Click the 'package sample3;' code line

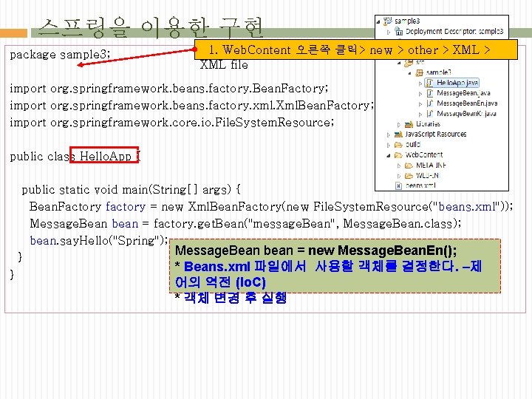60,54
